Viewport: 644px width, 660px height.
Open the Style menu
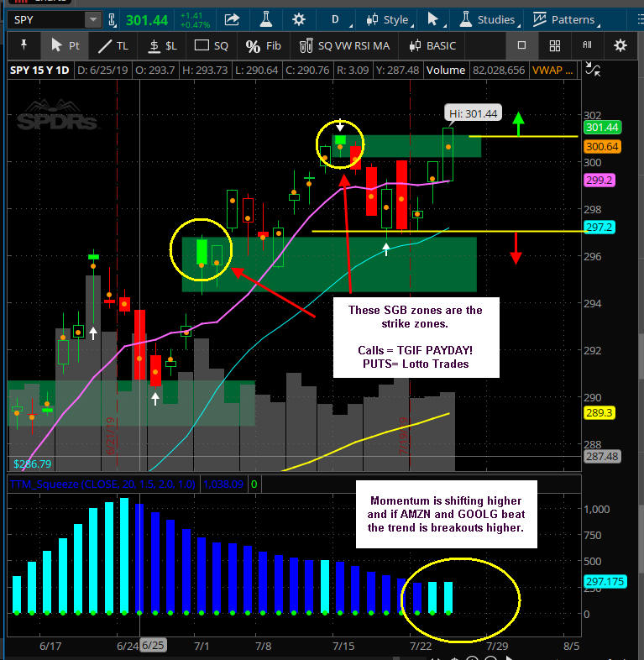(x=390, y=20)
